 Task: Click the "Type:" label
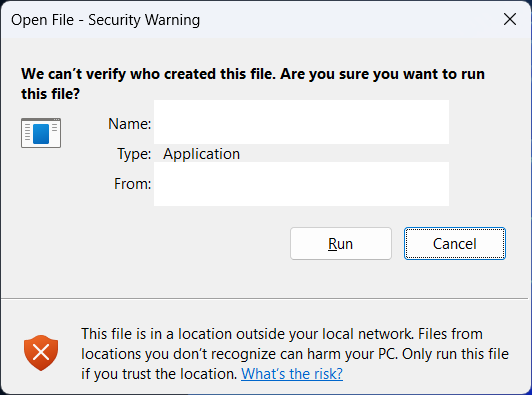[x=134, y=154]
